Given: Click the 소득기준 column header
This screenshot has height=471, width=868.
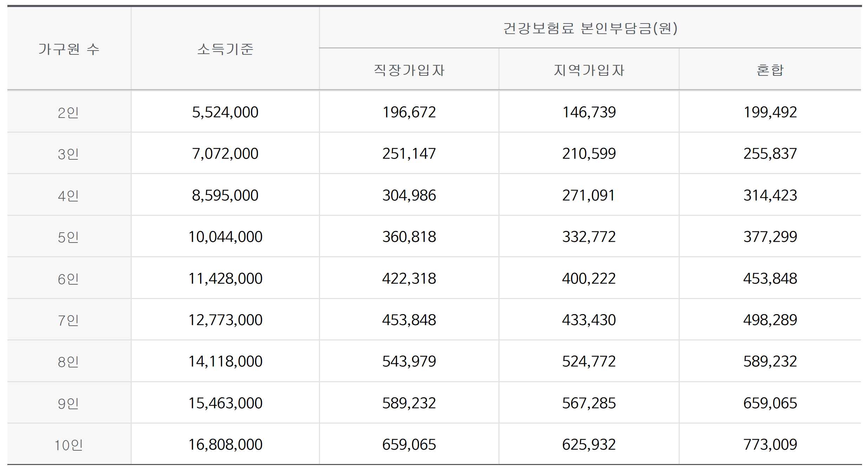Looking at the screenshot, I should (225, 49).
